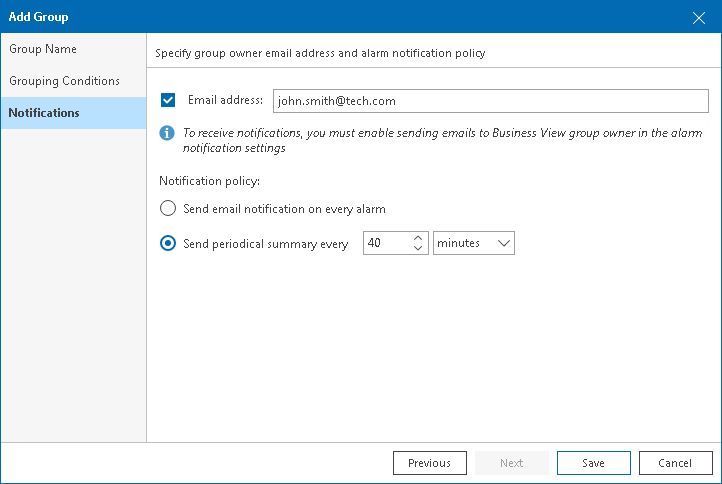Go to Grouping Conditions step
The width and height of the screenshot is (722, 484).
click(x=73, y=81)
